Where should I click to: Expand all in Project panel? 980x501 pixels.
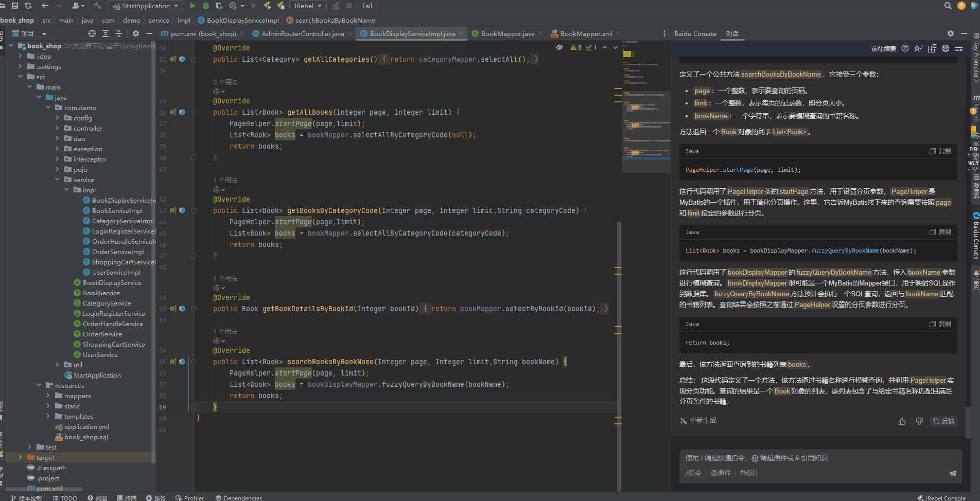[106, 33]
